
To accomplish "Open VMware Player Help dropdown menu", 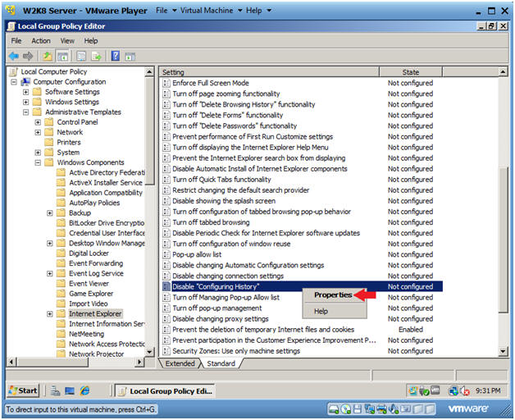I will (x=258, y=11).
